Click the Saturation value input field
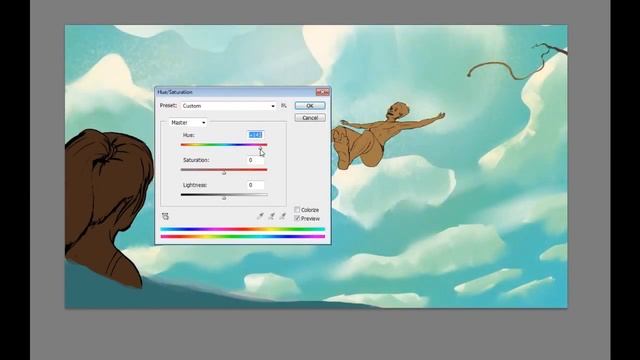The width and height of the screenshot is (640, 360). coord(256,160)
